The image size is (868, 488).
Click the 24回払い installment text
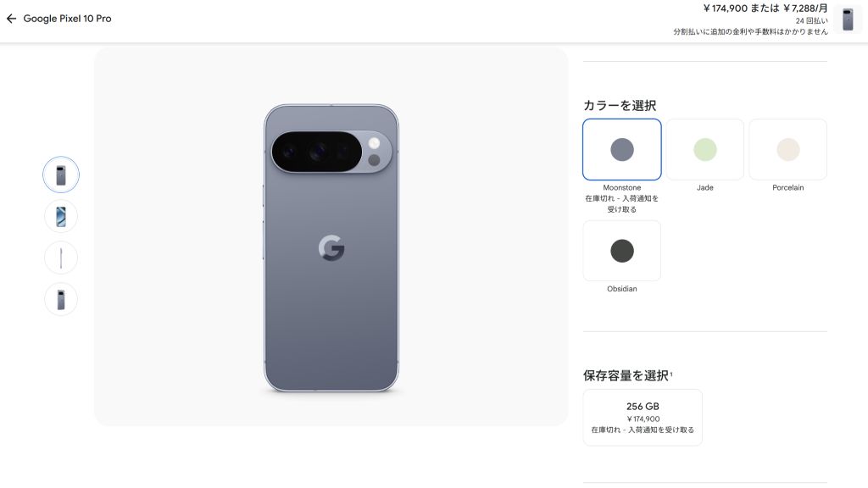[x=811, y=20]
